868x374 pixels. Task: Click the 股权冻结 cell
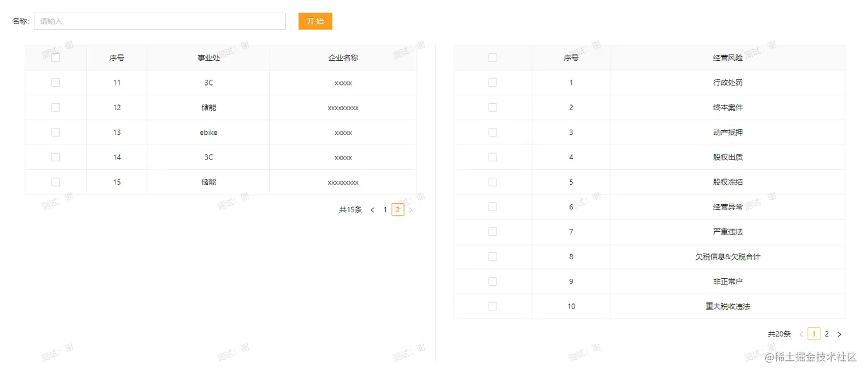point(728,182)
